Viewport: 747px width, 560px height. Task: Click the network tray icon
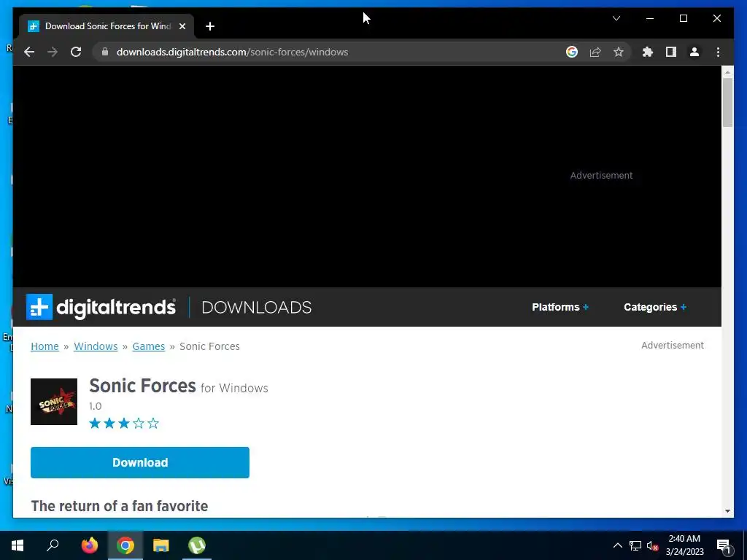pos(635,545)
